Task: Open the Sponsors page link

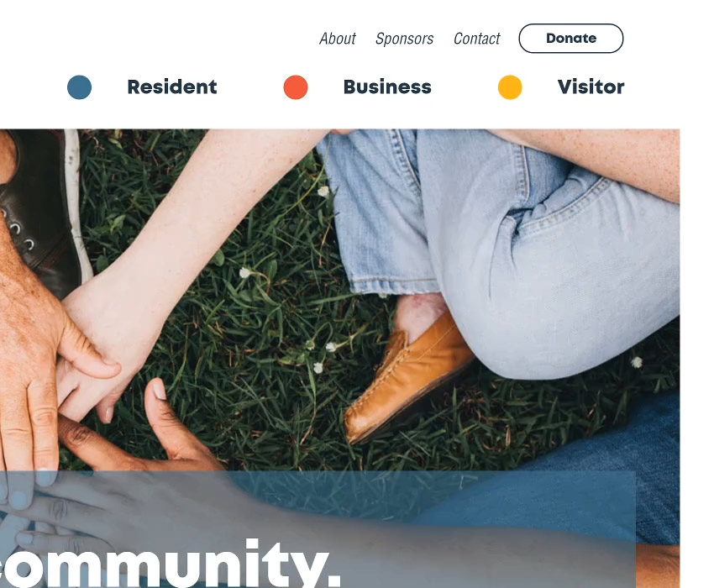Action: pyautogui.click(x=404, y=39)
